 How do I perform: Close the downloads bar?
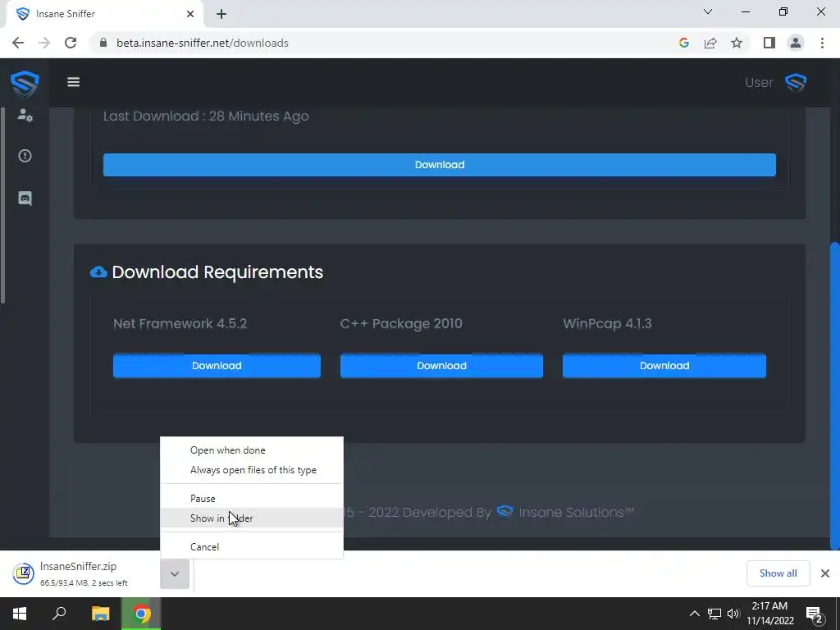point(825,573)
